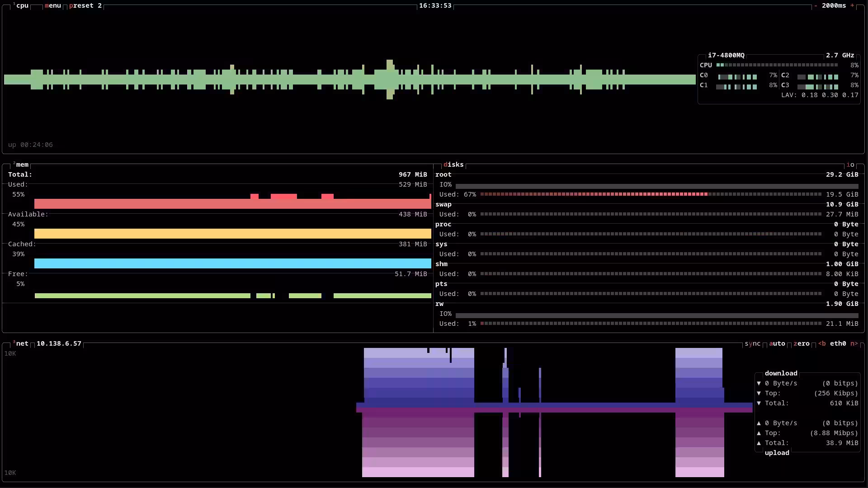Click the upload Top (8.88 Mibps) value
The width and height of the screenshot is (868, 488).
(x=834, y=433)
